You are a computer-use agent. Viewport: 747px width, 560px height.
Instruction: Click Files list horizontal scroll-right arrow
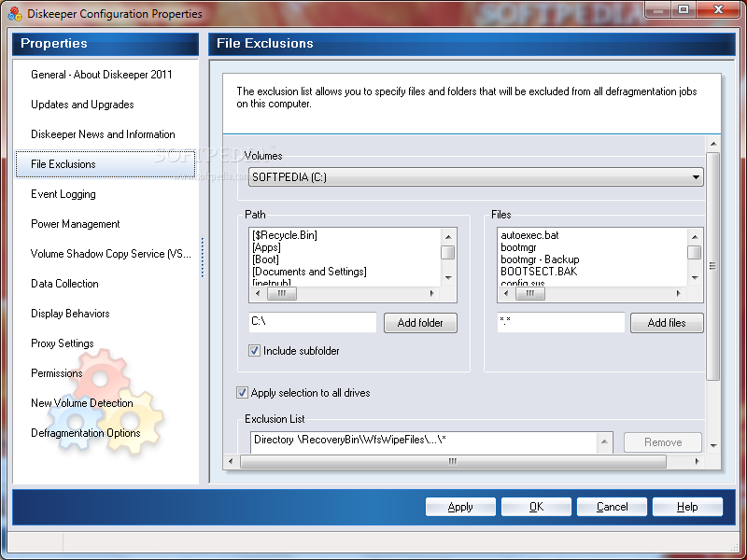point(678,293)
